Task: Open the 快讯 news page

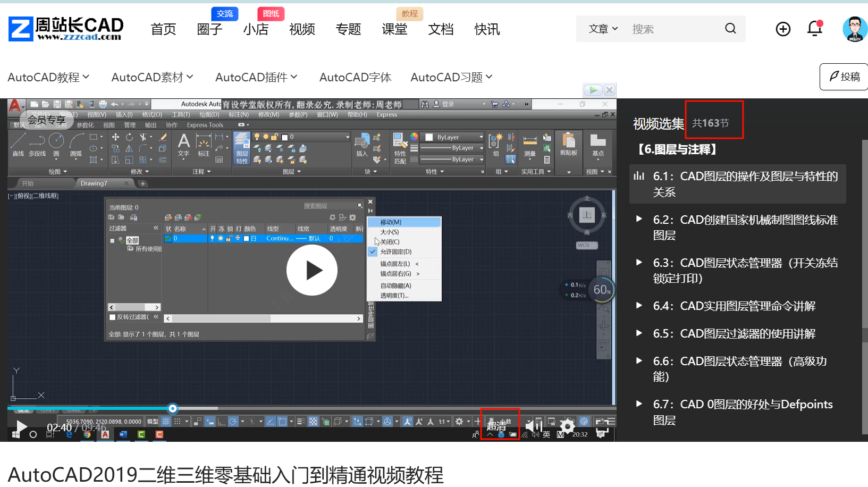Action: [x=487, y=29]
